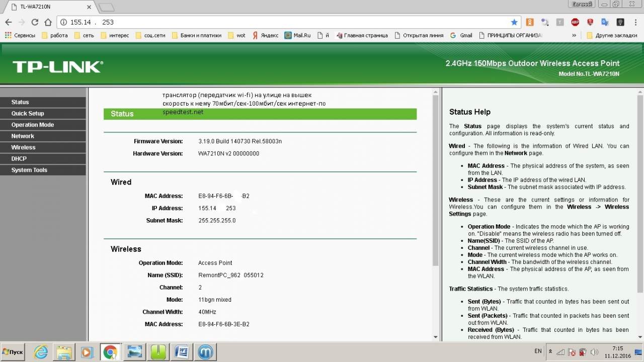This screenshot has width=644, height=362.
Task: Open the Google Translate extension icon
Action: tap(605, 22)
